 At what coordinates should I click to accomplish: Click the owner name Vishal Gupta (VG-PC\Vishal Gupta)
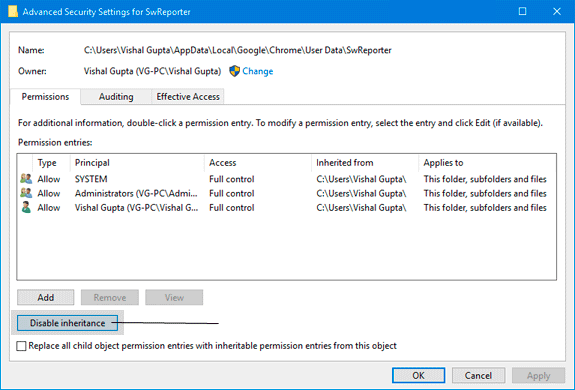[x=152, y=71]
